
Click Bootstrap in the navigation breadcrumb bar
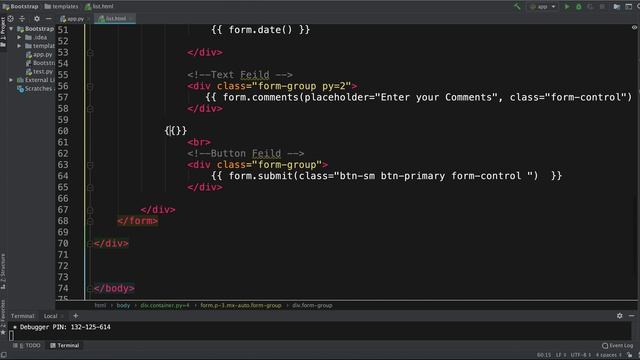coord(20,7)
